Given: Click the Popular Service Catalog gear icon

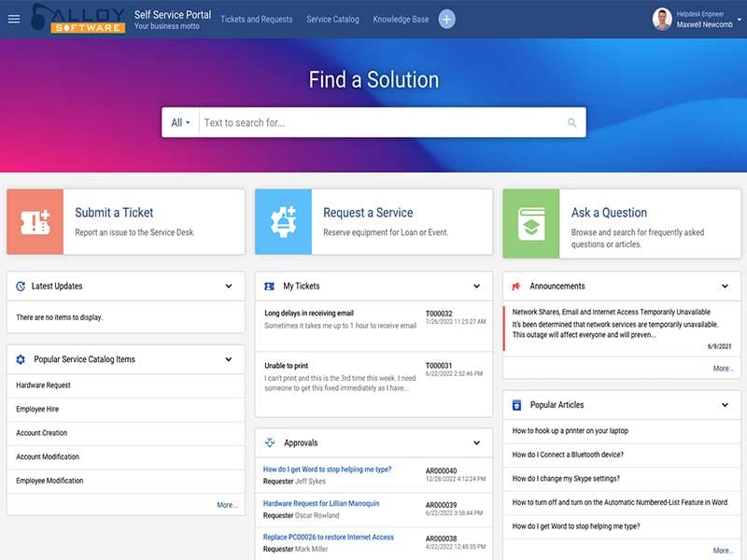Looking at the screenshot, I should click(x=21, y=359).
